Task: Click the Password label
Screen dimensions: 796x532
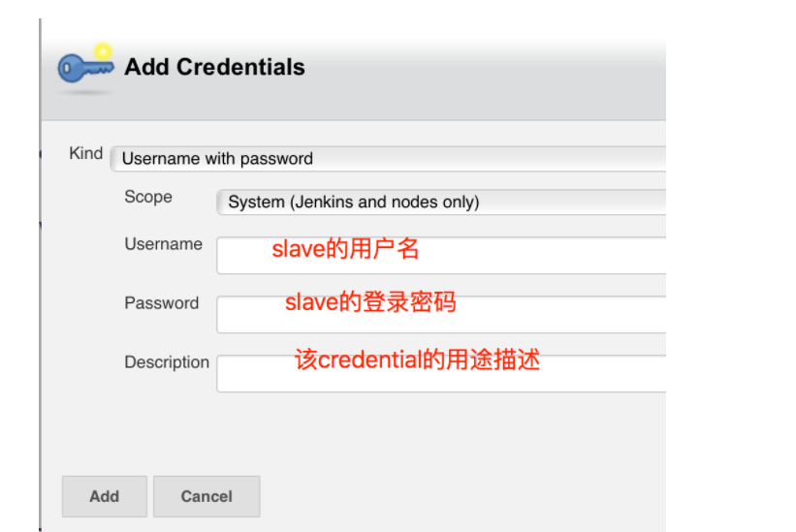Action: (162, 302)
